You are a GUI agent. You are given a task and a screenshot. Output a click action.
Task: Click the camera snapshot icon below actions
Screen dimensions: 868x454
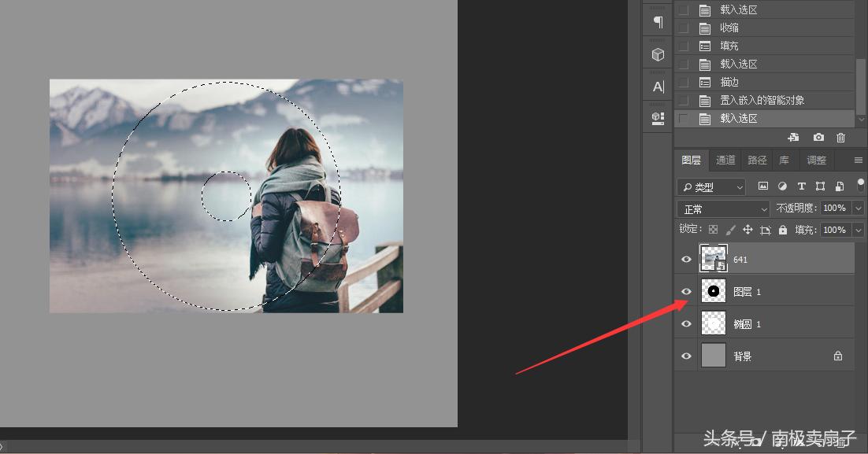tap(818, 137)
